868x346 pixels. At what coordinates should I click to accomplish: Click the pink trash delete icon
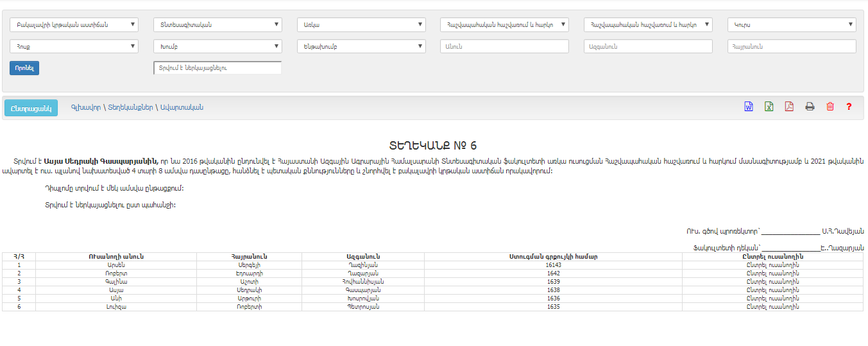click(830, 107)
